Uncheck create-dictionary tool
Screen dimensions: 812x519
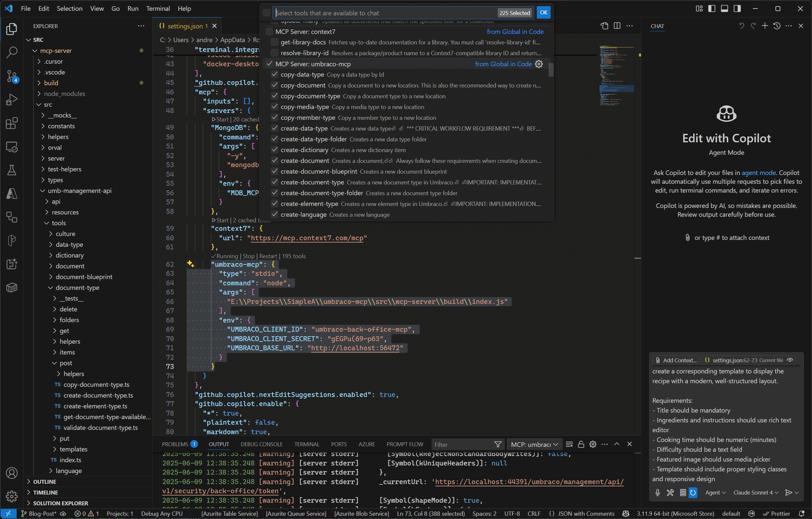pos(274,150)
